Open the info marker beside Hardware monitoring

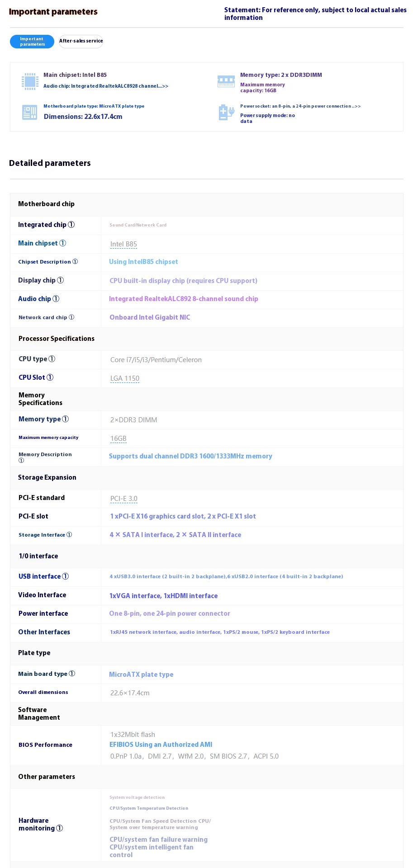pyautogui.click(x=59, y=828)
